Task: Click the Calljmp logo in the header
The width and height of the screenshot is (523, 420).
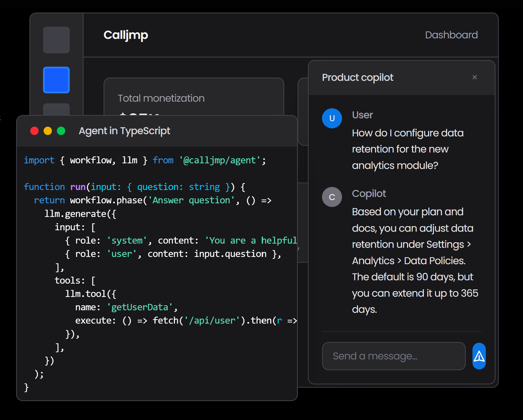Action: pyautogui.click(x=125, y=35)
